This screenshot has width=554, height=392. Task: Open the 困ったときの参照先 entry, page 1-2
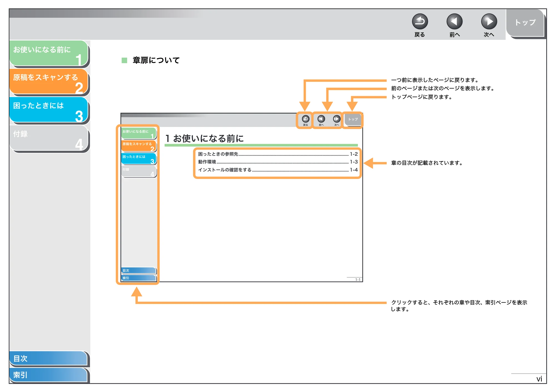(x=278, y=154)
